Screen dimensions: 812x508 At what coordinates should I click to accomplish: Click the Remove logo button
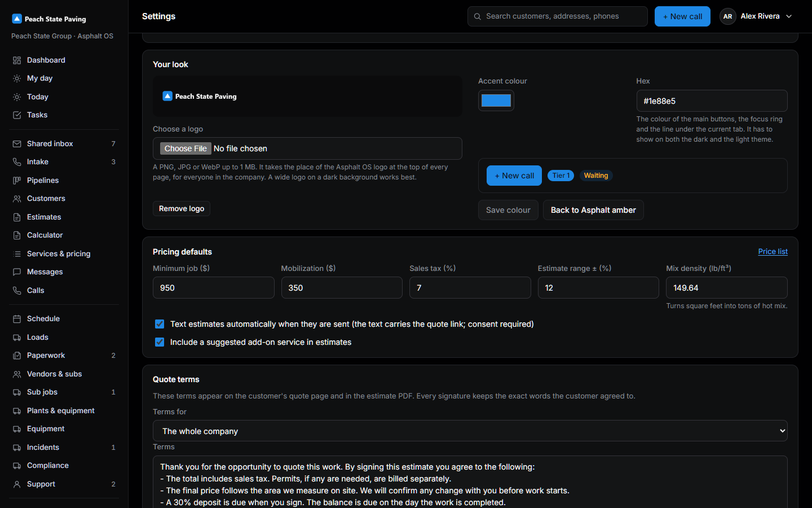pyautogui.click(x=182, y=209)
